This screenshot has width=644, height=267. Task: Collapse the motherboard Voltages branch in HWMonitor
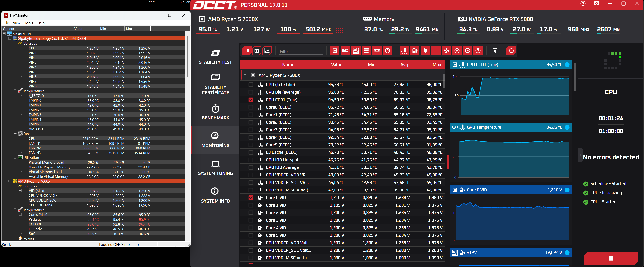click(15, 43)
